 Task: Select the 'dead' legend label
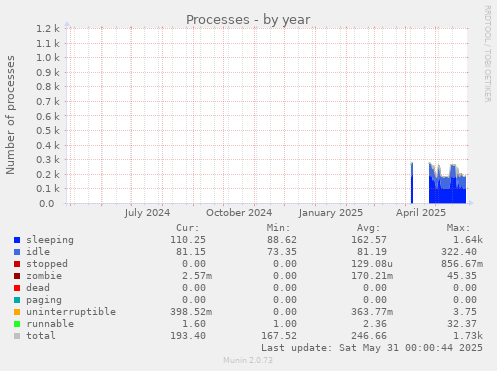[38, 288]
